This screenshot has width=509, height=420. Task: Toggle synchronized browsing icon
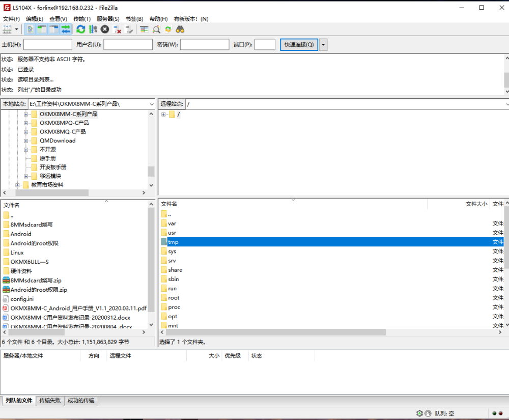point(168,30)
